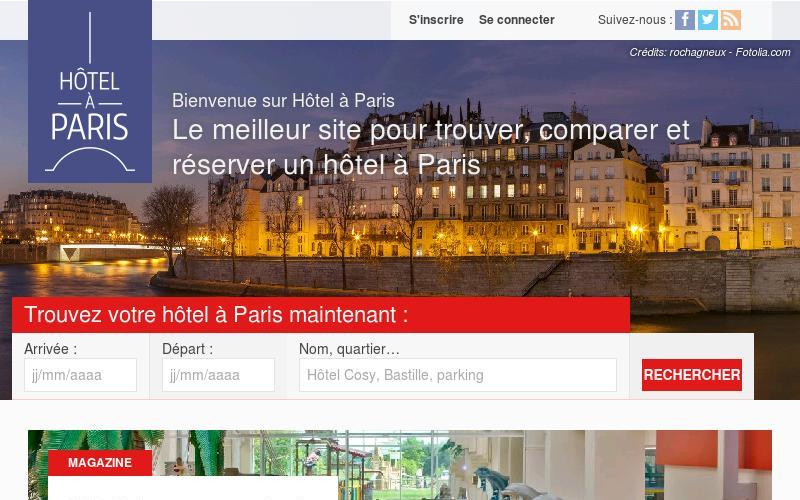Click the 'Nom, quartier…' field label
Screen dimensions: 800x500
(349, 349)
